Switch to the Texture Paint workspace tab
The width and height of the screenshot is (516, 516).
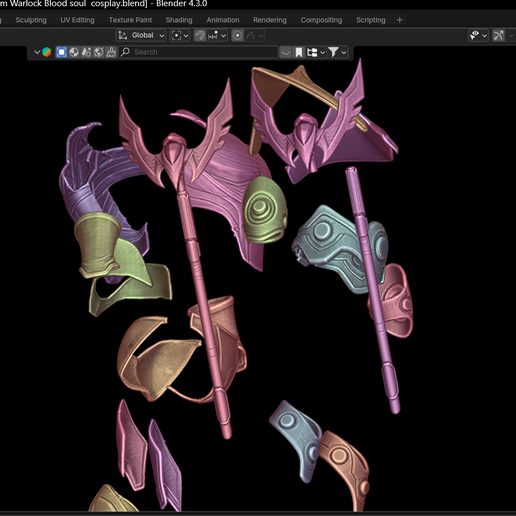(130, 20)
